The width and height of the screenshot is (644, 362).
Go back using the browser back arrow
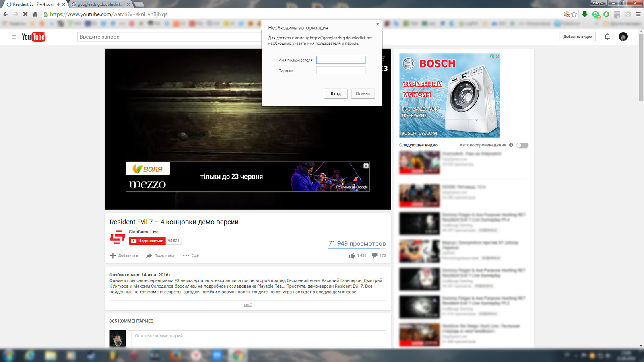coord(6,14)
